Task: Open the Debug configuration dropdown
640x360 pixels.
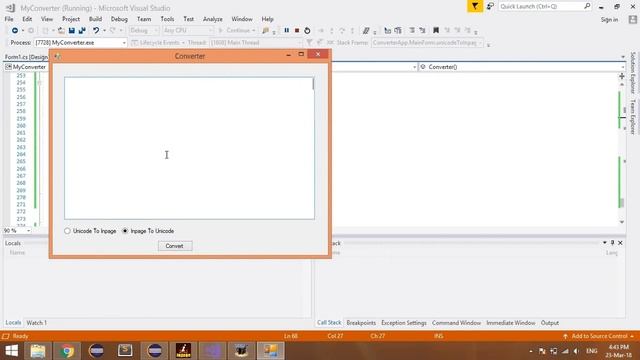Action: point(144,31)
